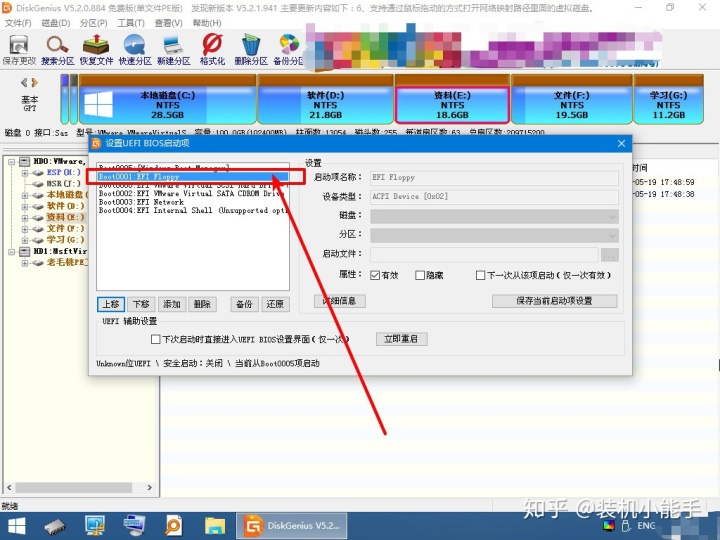Screen dimensions: 720x540
Task: Select Boot0002:EFI VMware Virtual SATA CDROM entry
Action: point(193,194)
